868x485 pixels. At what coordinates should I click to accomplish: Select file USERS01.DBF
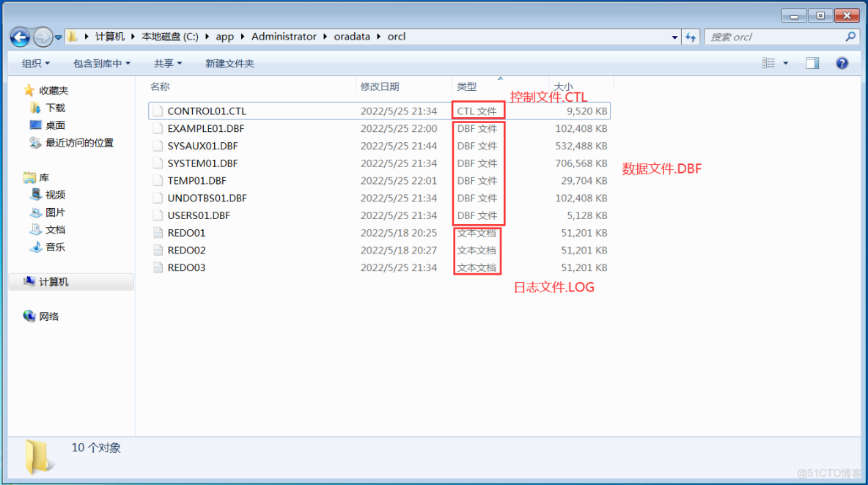tap(379, 215)
